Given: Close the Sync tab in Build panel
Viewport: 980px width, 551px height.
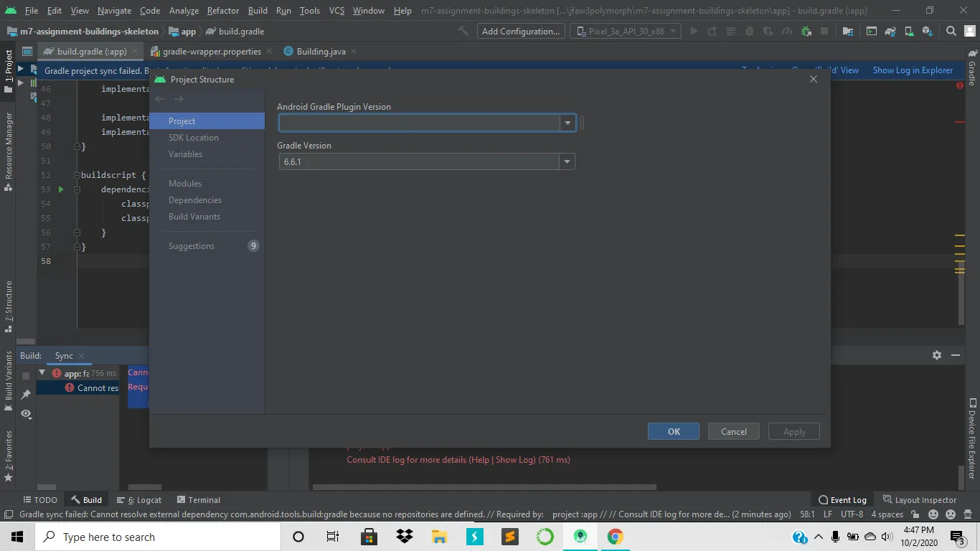Looking at the screenshot, I should [x=81, y=356].
